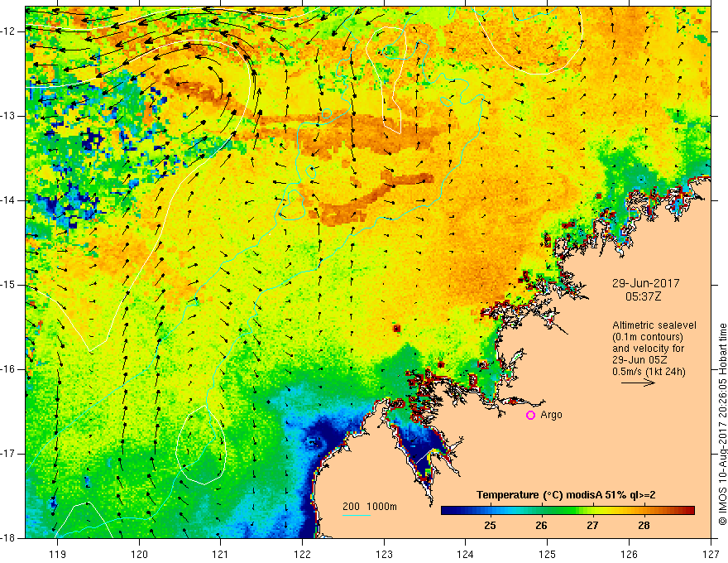Click latitude axis label '-15'
728x563 pixels.
9,285
